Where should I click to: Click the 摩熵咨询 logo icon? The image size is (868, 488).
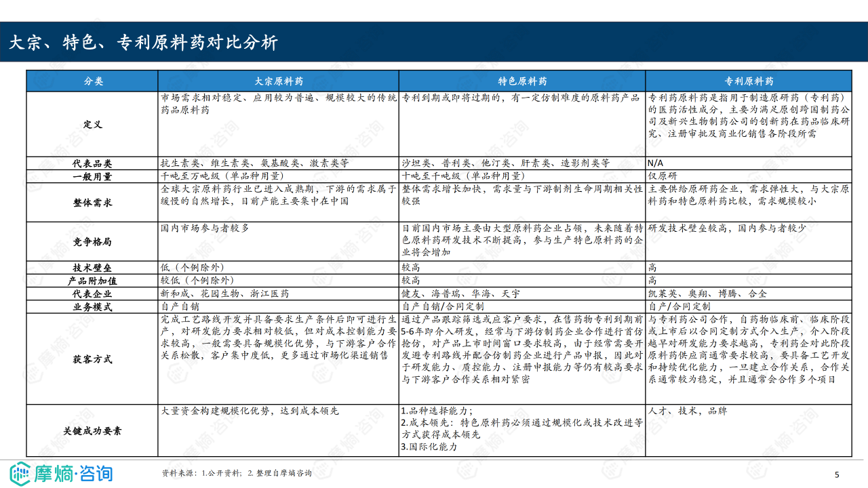click(x=20, y=472)
